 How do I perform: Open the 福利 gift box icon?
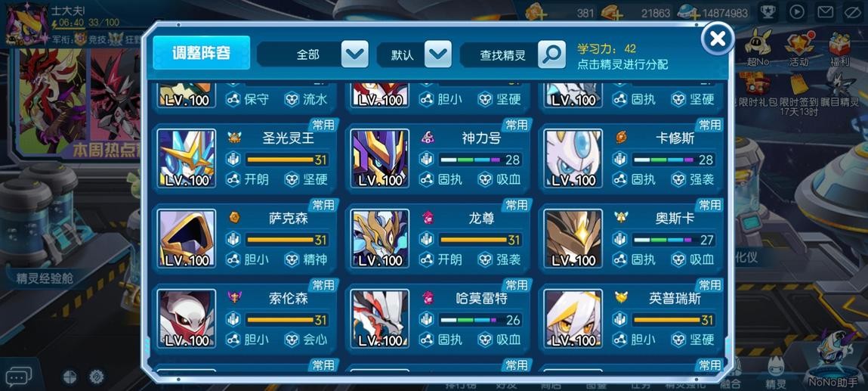(840, 48)
